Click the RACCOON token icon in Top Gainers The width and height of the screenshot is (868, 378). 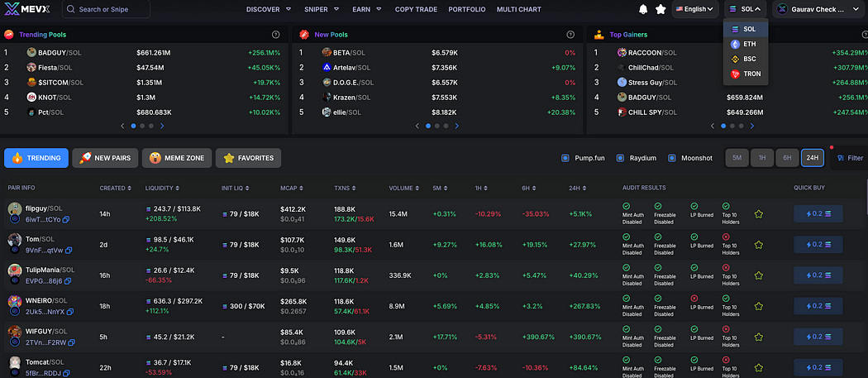point(622,53)
